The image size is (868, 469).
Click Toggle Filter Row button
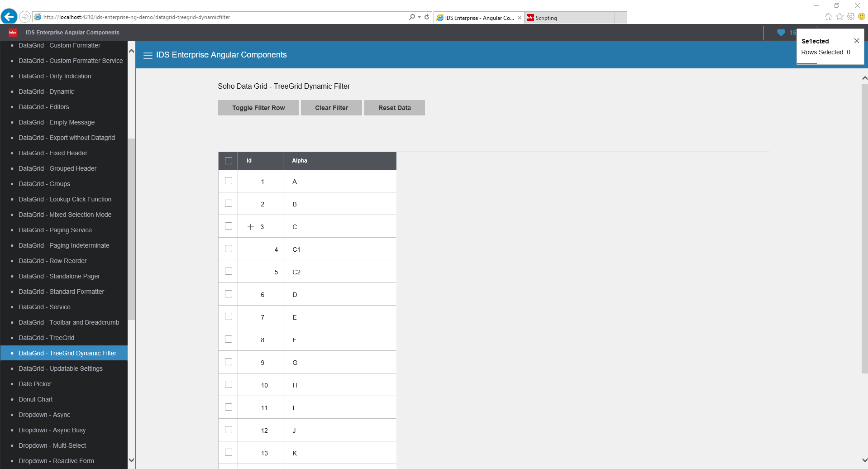258,108
